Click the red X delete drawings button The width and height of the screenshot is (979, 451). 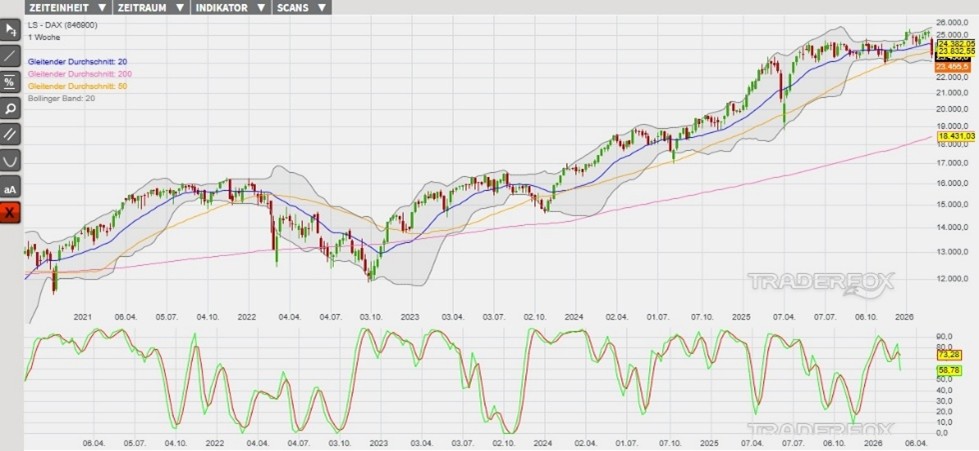pos(10,213)
